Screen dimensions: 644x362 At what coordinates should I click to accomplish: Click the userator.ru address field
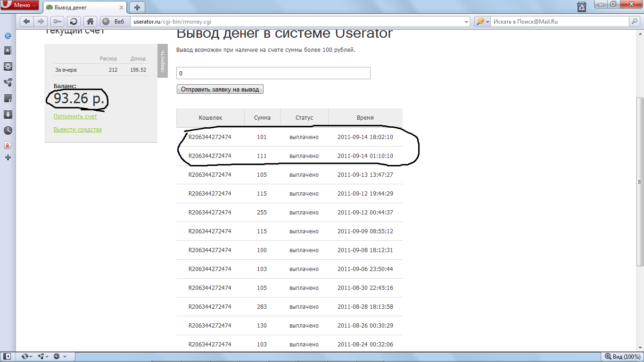pyautogui.click(x=297, y=21)
